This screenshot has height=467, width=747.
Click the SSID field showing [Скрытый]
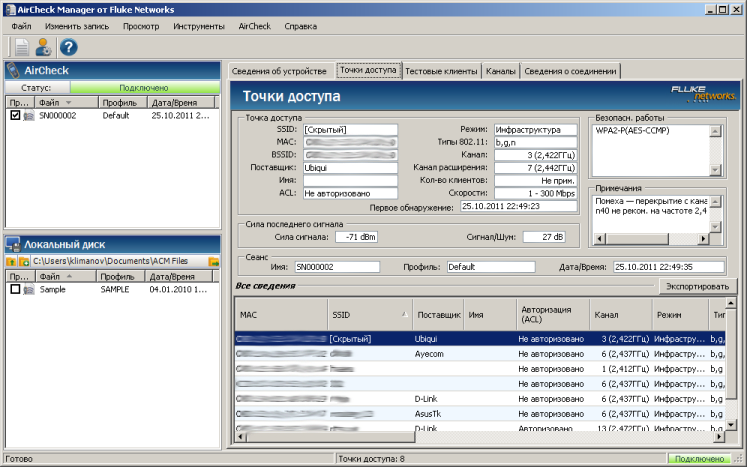(x=350, y=130)
